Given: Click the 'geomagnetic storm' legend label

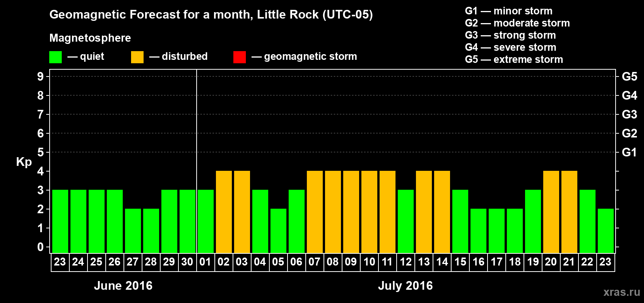Looking at the screenshot, I should (x=311, y=57).
